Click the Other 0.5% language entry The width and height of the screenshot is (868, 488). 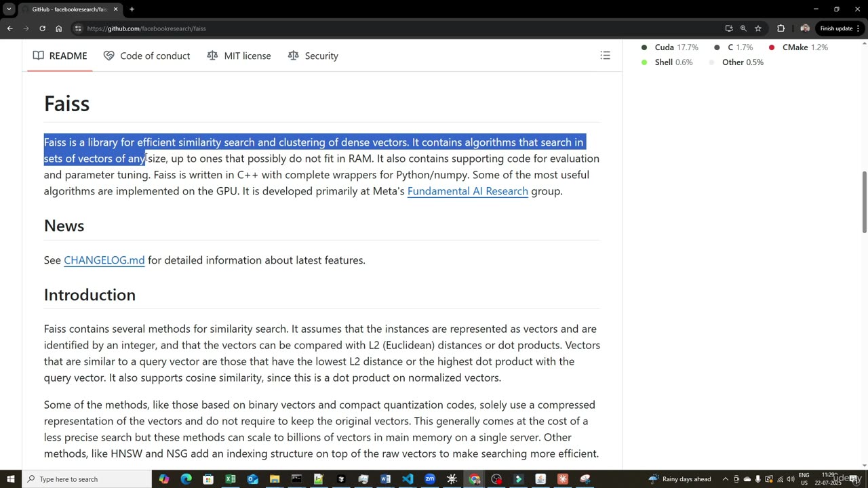pyautogui.click(x=736, y=62)
